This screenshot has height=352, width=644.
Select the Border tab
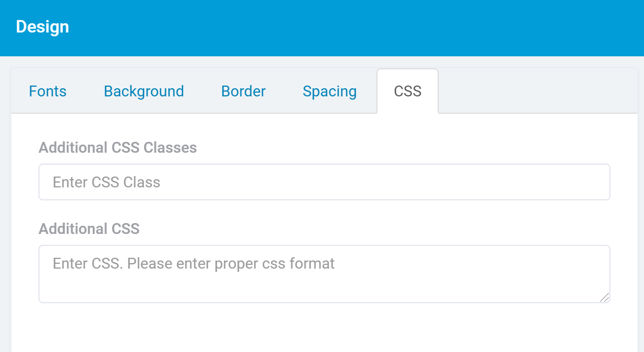point(243,91)
